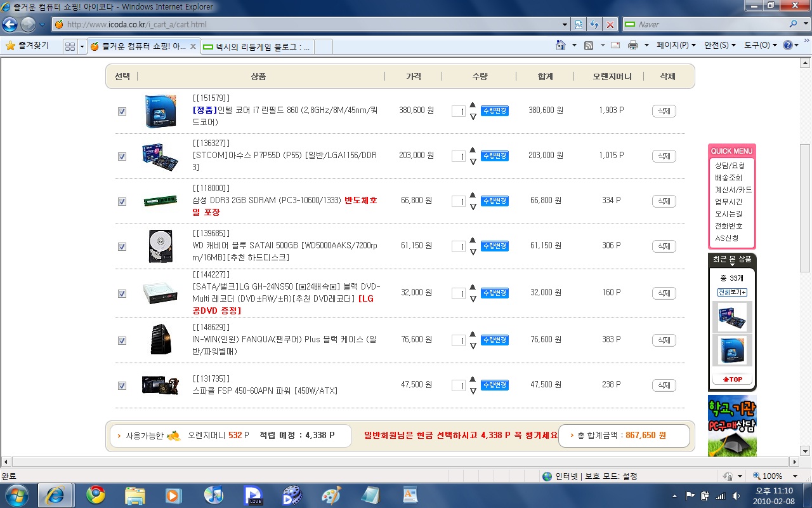Click 수량변경 for the LG DVD recorder
The width and height of the screenshot is (812, 508).
coord(495,293)
